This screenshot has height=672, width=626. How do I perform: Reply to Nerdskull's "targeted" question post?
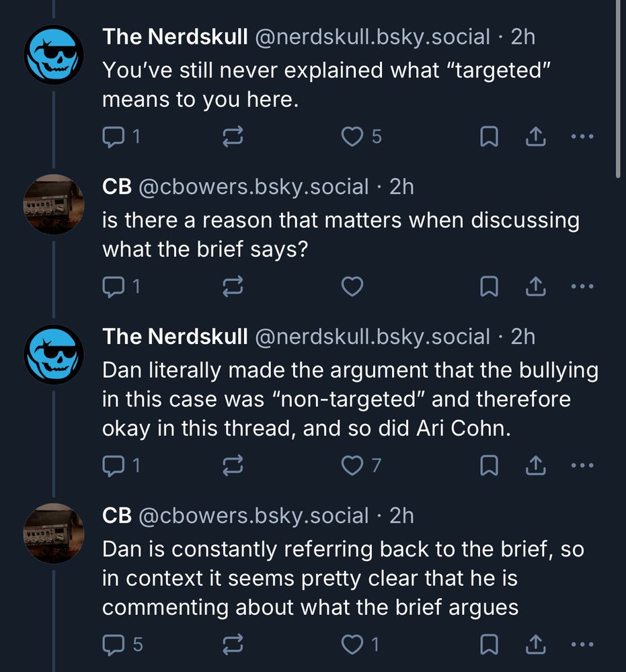120,137
